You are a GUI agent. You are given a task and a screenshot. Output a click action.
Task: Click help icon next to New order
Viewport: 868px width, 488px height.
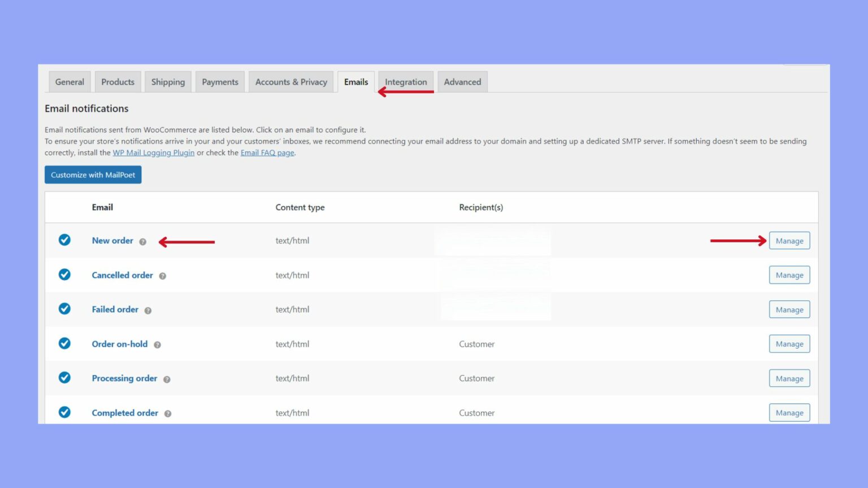142,241
